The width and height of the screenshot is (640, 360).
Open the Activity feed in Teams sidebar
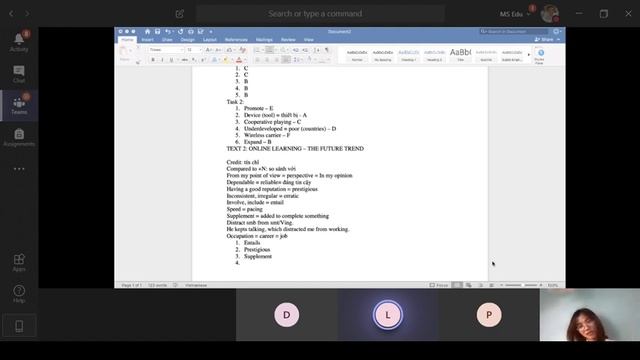pos(19,42)
